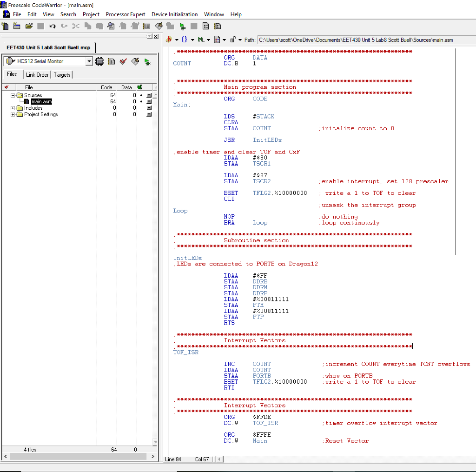Toggle the debug dot for Sources row
This screenshot has height=472, width=476.
(x=141, y=95)
